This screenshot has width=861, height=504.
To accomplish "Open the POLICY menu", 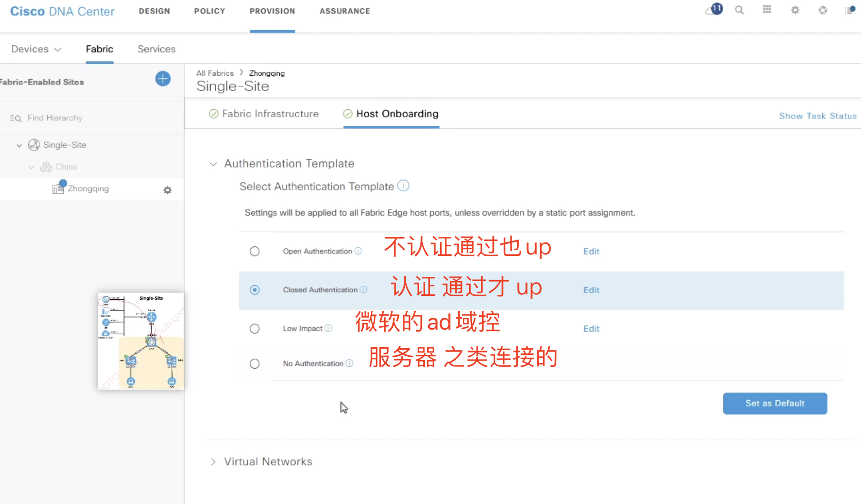I will 209,11.
